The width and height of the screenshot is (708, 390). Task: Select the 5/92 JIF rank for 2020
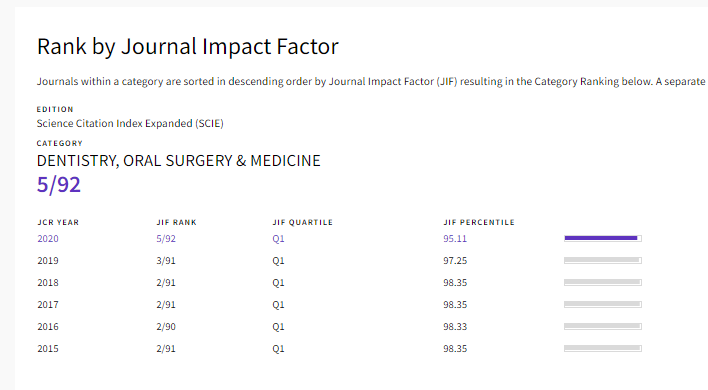(x=166, y=238)
